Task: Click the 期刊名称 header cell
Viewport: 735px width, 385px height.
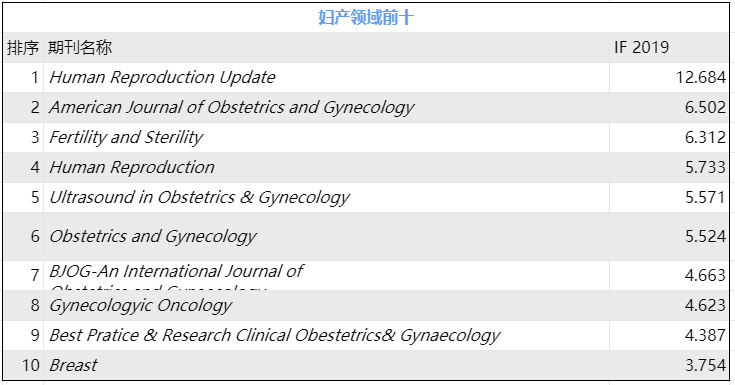Action: tap(326, 47)
